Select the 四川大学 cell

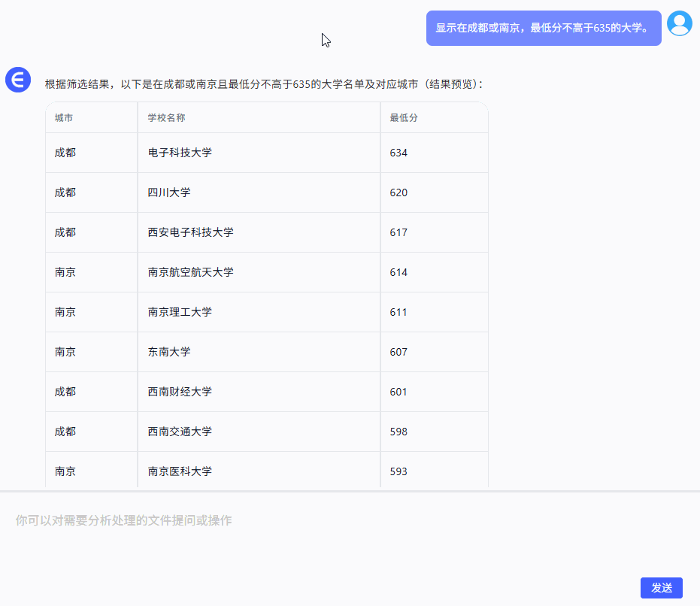[259, 192]
